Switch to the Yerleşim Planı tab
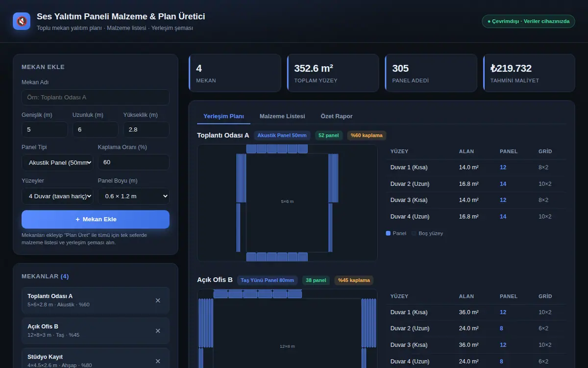Image resolution: width=588 pixels, height=368 pixels. (x=223, y=116)
